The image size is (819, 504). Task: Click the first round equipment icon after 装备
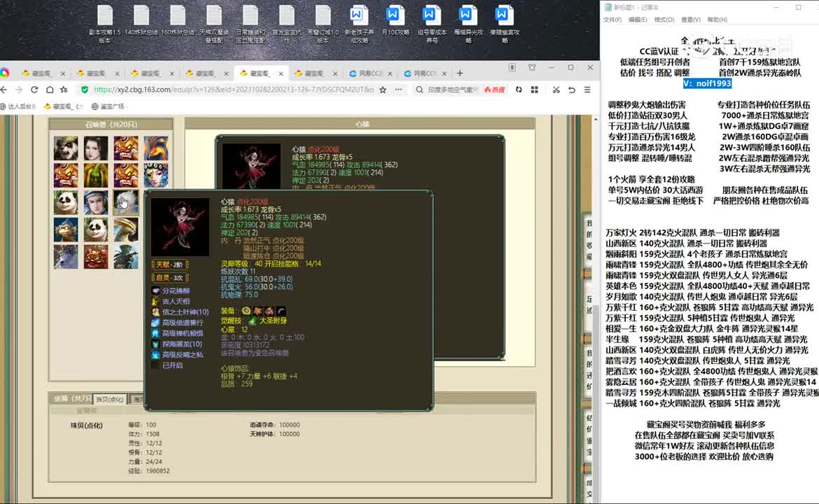[246, 311]
